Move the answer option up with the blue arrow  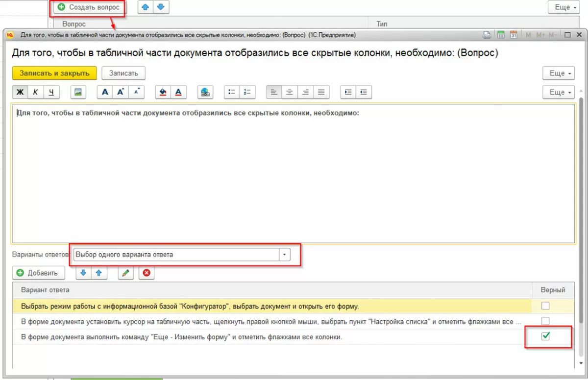point(99,273)
